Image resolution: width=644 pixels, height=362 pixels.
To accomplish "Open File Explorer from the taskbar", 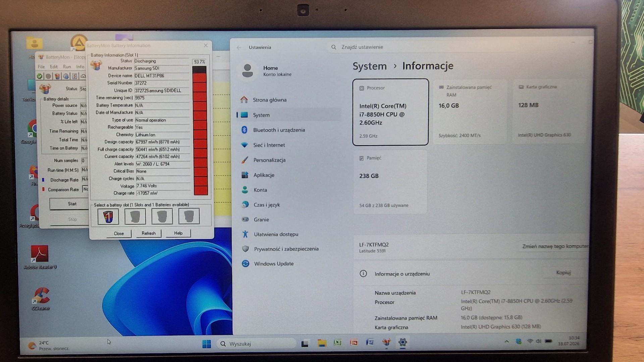I will coord(322,343).
